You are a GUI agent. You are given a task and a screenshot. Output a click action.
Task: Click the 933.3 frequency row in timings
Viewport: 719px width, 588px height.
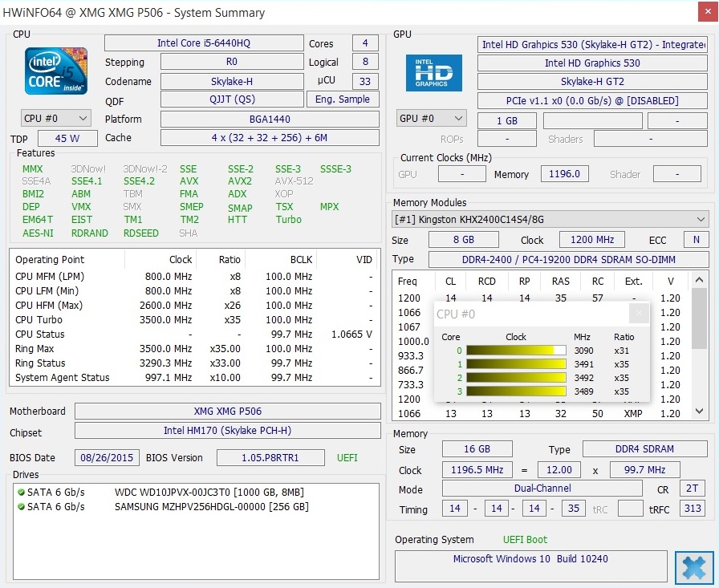(x=411, y=355)
